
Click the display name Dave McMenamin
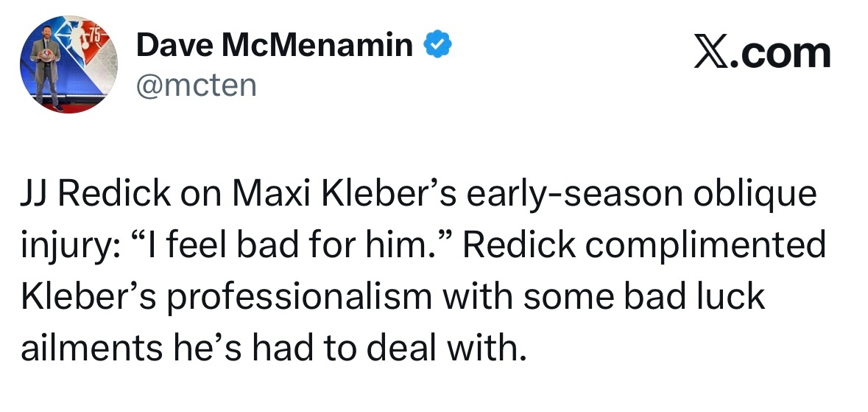[x=275, y=46]
